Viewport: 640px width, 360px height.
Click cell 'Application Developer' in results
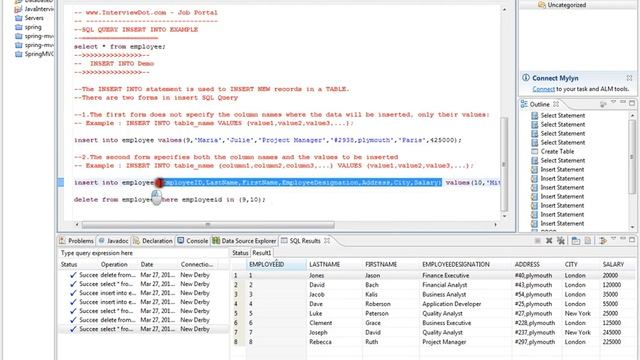coord(451,304)
